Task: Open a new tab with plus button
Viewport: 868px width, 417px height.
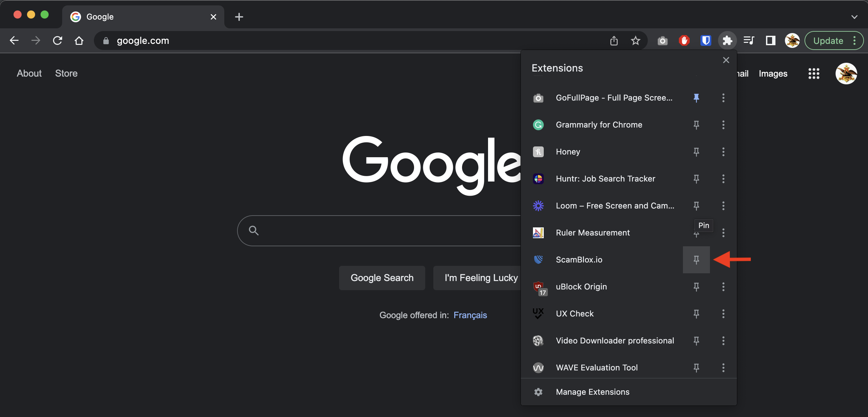Action: coord(239,17)
